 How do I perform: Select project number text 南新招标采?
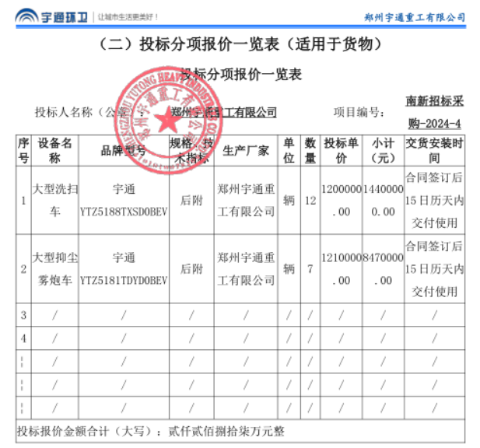pyautogui.click(x=435, y=101)
